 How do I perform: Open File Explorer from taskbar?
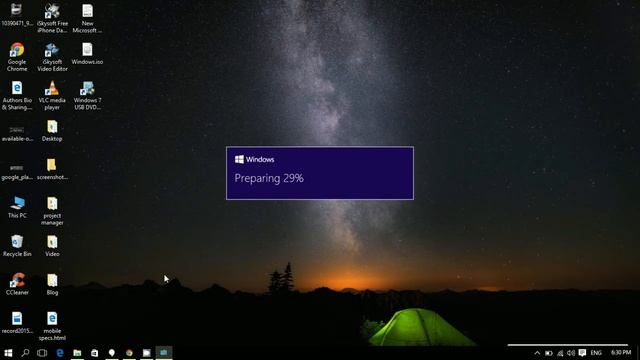coord(77,353)
